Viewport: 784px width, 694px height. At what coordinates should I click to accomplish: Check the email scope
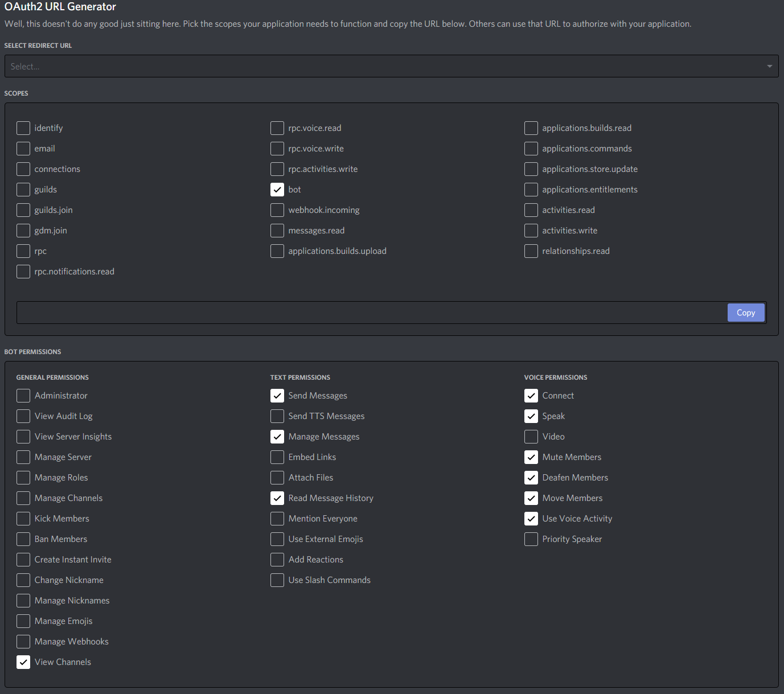coord(23,148)
